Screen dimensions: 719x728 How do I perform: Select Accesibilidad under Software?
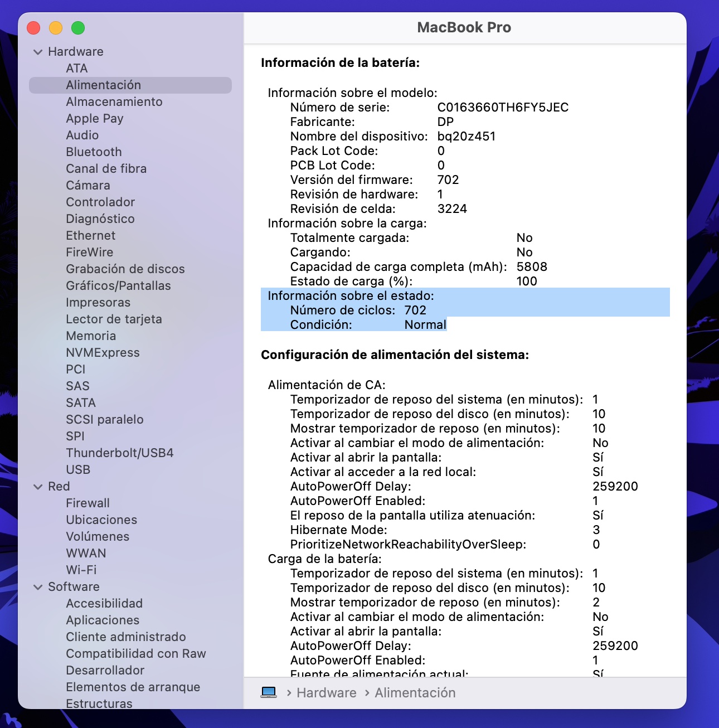coord(104,603)
